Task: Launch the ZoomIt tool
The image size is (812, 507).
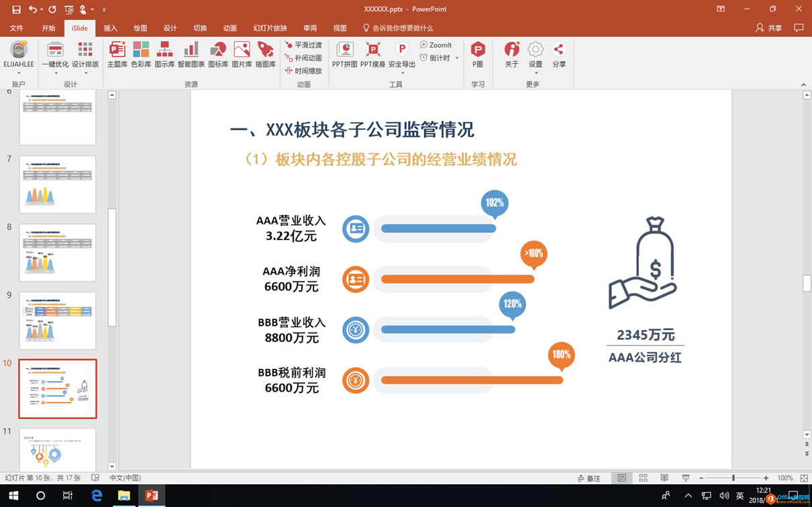Action: (x=436, y=45)
